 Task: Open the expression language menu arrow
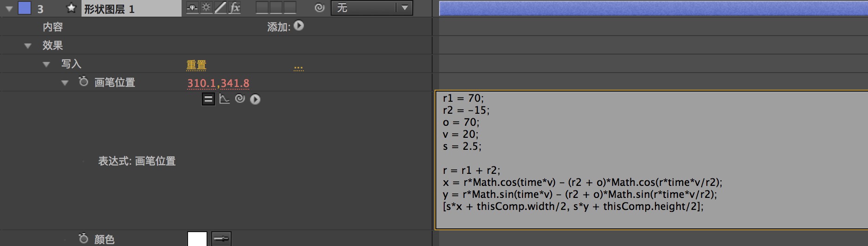pos(255,99)
